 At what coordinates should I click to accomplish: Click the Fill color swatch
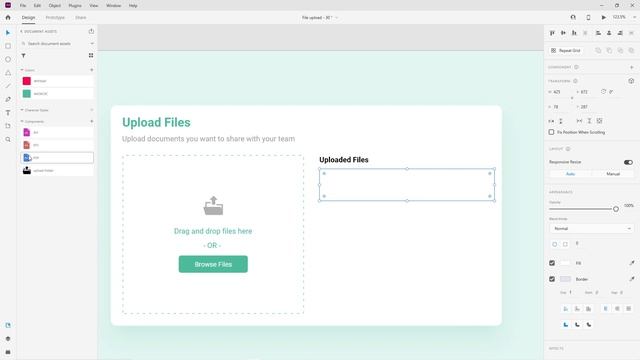coord(565,263)
